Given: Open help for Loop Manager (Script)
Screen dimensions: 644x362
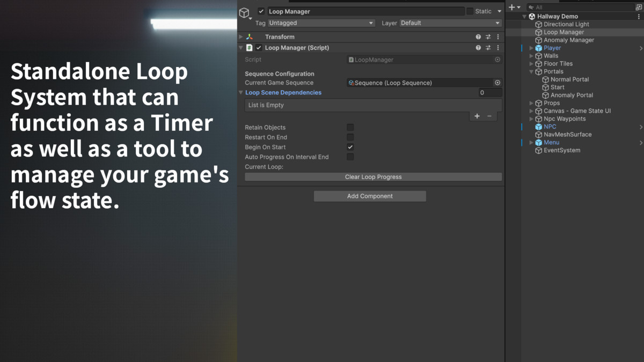Looking at the screenshot, I should click(478, 48).
